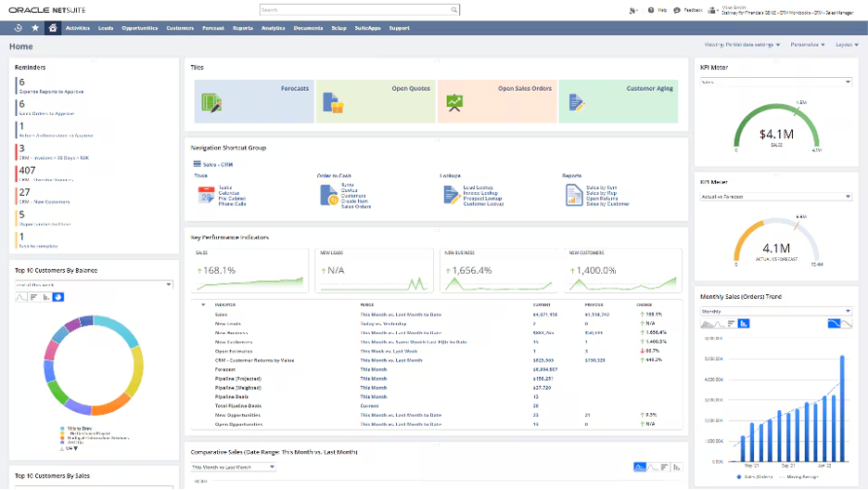868x490 pixels.
Task: Open the Forecasts tile icon
Action: 211,102
